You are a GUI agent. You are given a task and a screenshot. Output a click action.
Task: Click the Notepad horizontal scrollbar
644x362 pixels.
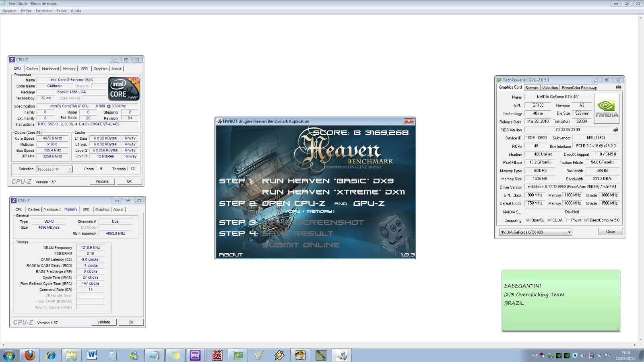tap(319, 345)
